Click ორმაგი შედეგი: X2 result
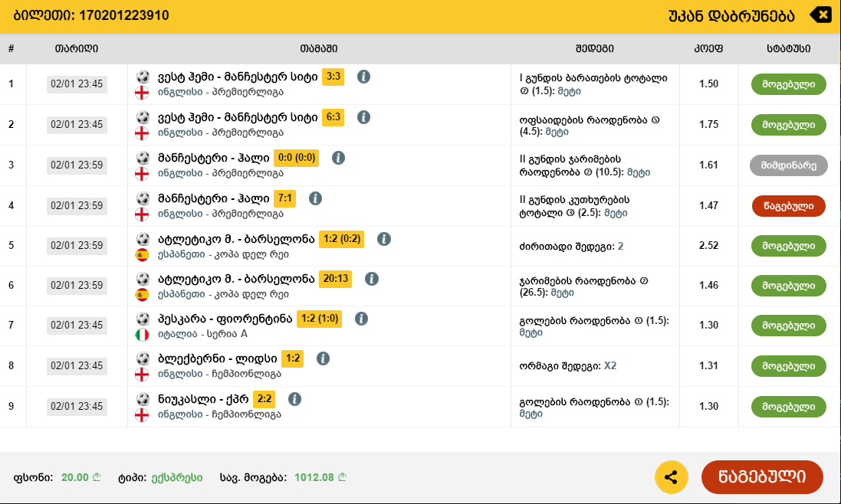This screenshot has width=841, height=504. 568,366
